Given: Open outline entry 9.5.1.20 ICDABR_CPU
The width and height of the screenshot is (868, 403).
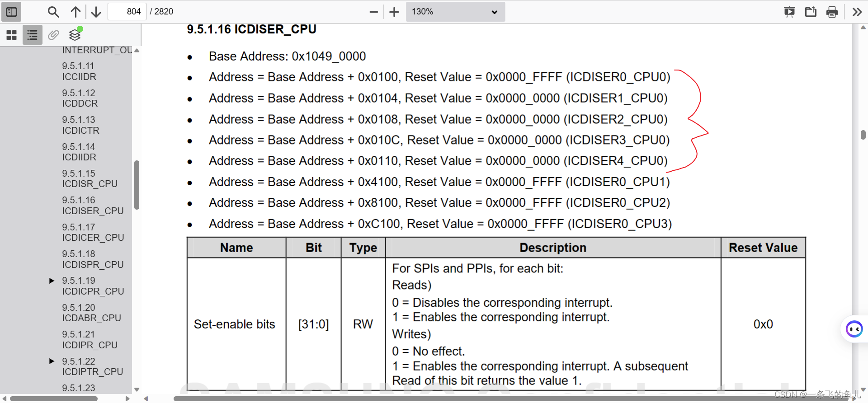Looking at the screenshot, I should click(92, 313).
